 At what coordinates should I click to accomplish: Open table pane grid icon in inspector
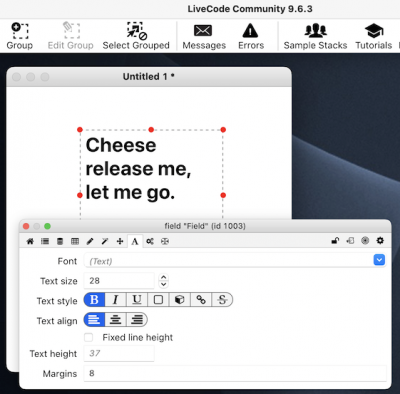click(x=75, y=241)
